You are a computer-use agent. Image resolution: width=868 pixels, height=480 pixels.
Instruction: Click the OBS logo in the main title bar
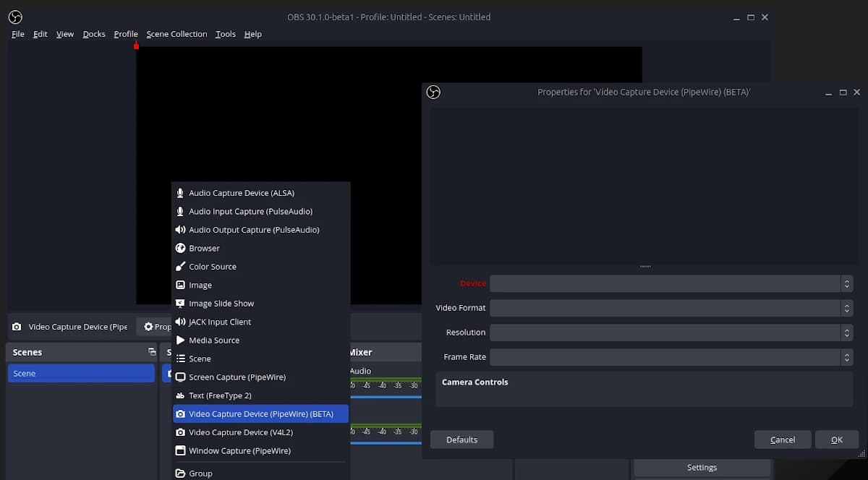[15, 17]
